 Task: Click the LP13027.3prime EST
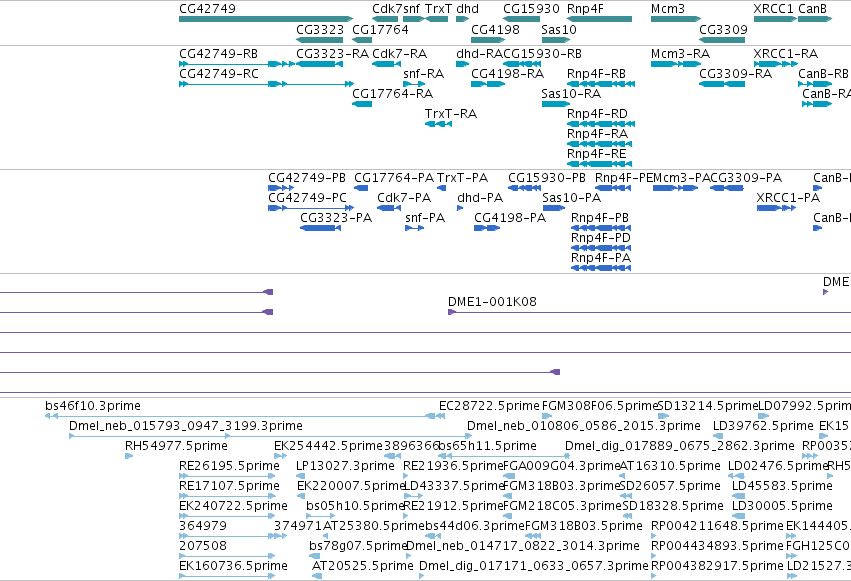[x=301, y=477]
